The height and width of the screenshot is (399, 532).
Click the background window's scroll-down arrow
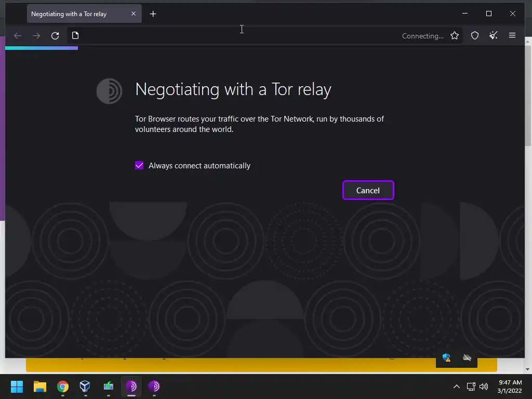coord(528,369)
